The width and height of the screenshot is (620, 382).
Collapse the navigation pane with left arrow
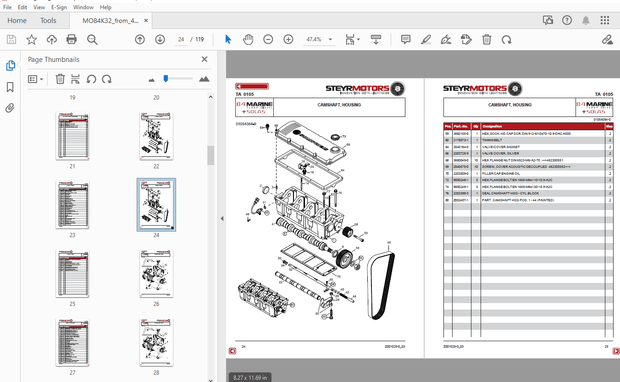click(x=222, y=218)
